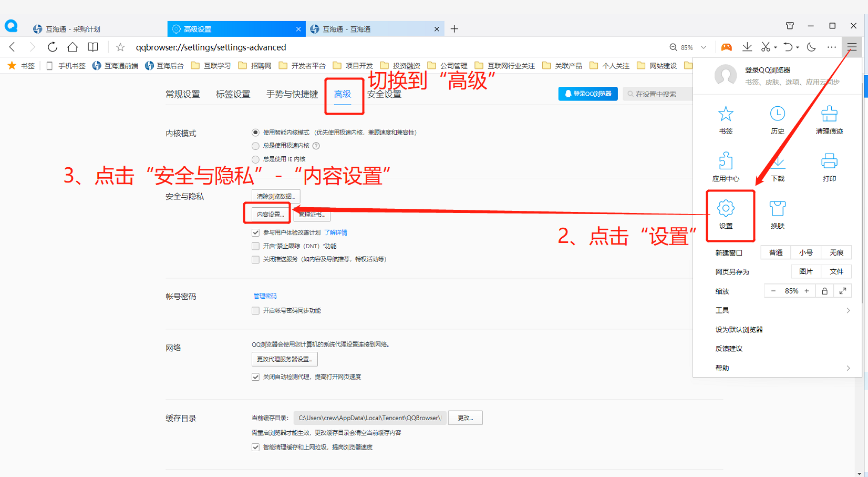Viewport: 868px width, 477px height.
Task: Toggle night mode moon icon
Action: point(811,47)
